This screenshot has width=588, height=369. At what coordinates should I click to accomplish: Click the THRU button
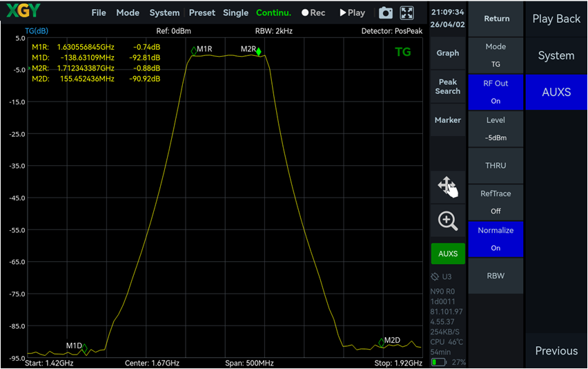click(496, 166)
